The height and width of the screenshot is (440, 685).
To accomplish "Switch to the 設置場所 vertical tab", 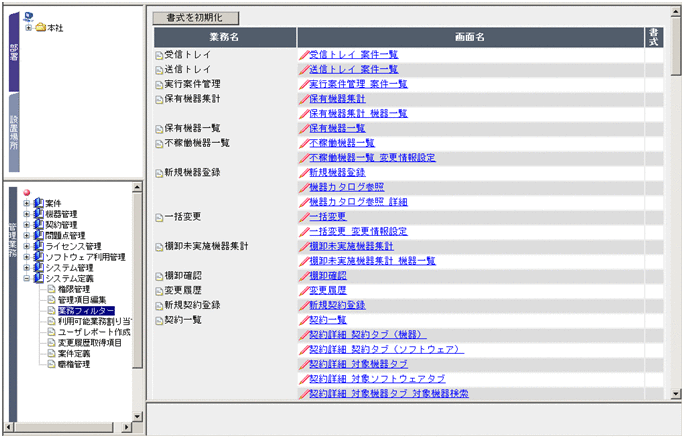I will pyautogui.click(x=14, y=132).
